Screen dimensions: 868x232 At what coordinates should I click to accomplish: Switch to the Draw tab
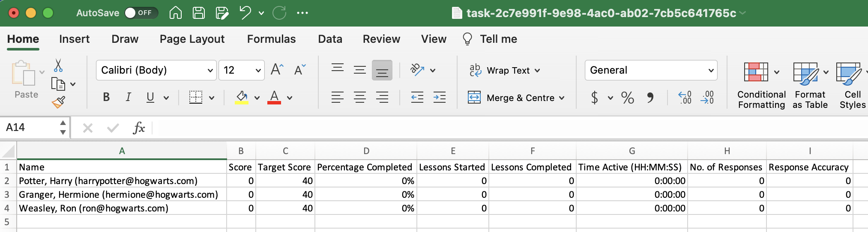[125, 39]
